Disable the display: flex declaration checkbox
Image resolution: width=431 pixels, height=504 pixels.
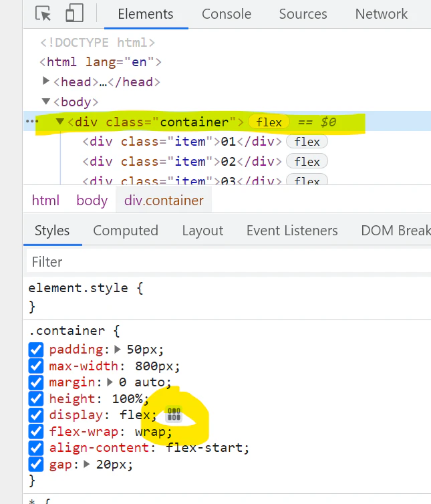point(36,415)
